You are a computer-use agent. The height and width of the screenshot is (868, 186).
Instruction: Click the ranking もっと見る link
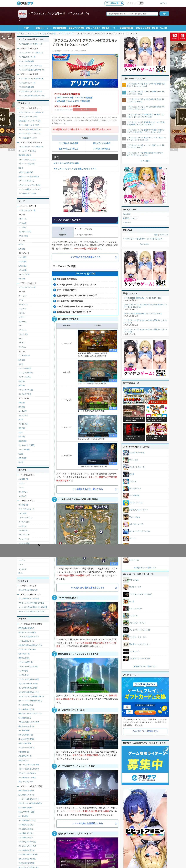click(x=145, y=161)
